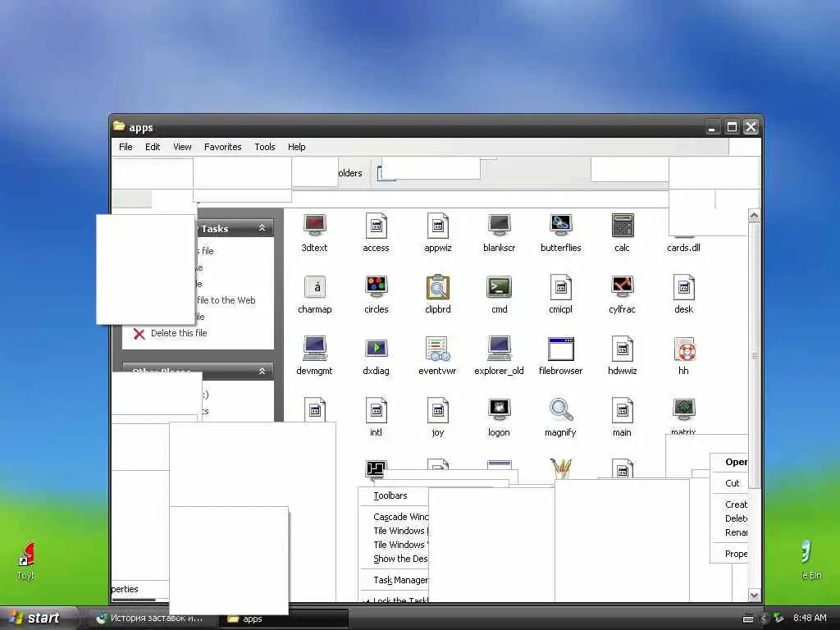Viewport: 840px width, 630px height.
Task: Select the cmicpl file icon
Action: click(561, 286)
